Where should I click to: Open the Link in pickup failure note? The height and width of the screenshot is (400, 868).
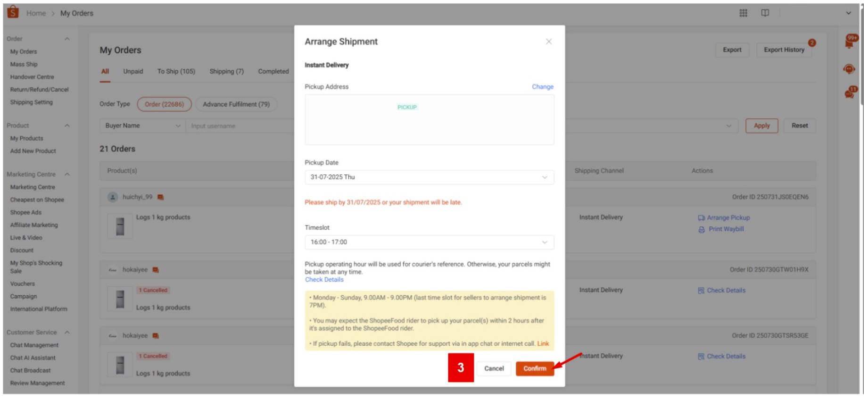tap(543, 344)
